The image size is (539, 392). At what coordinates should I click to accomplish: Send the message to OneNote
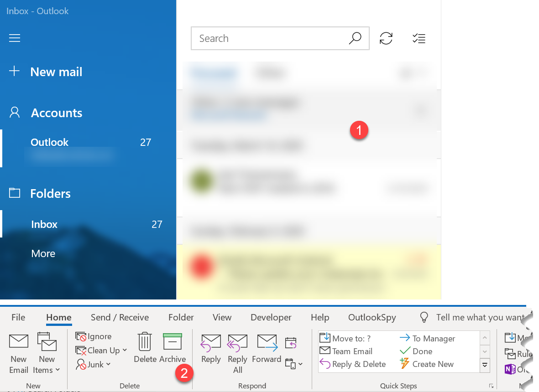coord(510,369)
